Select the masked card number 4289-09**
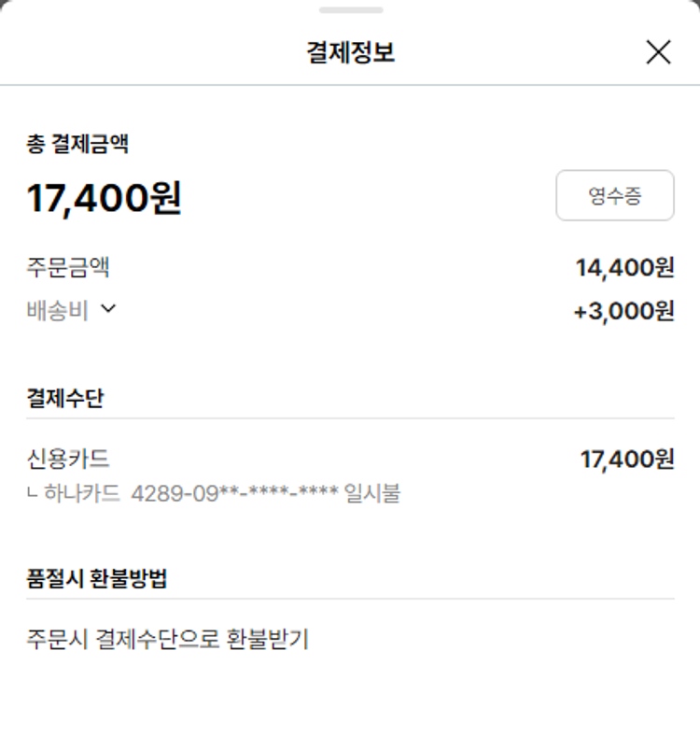The image size is (700, 750). pos(234,492)
